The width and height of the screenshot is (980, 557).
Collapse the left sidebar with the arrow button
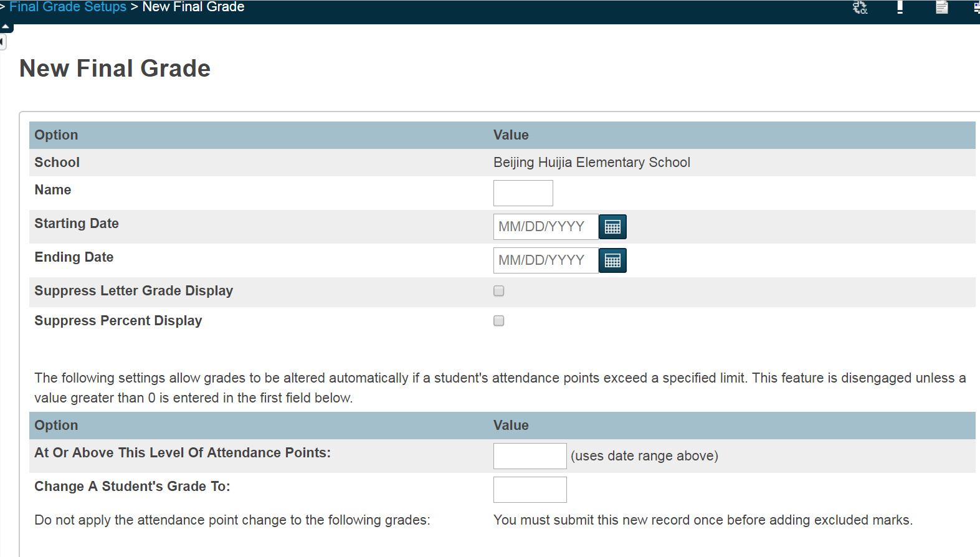(2, 42)
